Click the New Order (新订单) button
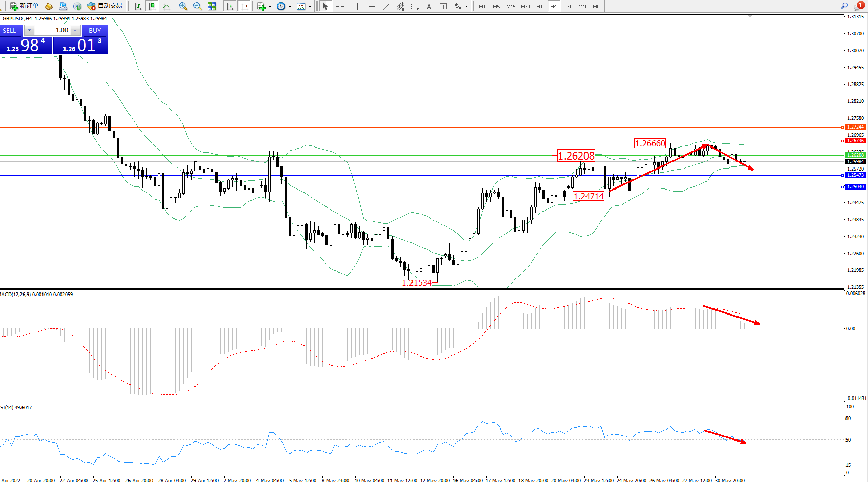Viewport: 868px width, 482px height. coord(24,6)
